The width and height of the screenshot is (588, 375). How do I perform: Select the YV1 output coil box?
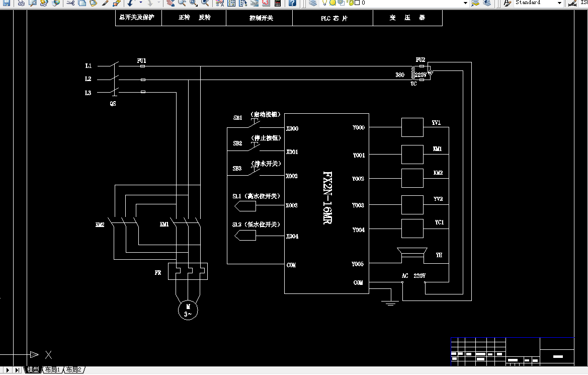click(x=412, y=127)
